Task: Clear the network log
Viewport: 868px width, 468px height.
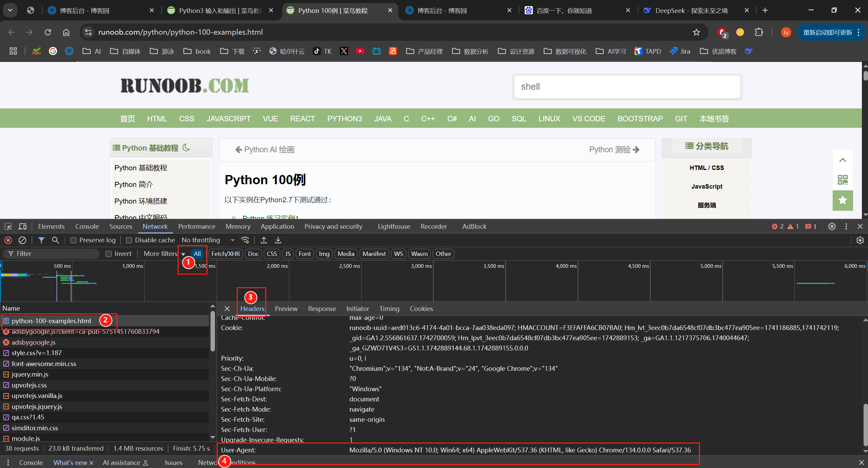Action: [x=22, y=240]
